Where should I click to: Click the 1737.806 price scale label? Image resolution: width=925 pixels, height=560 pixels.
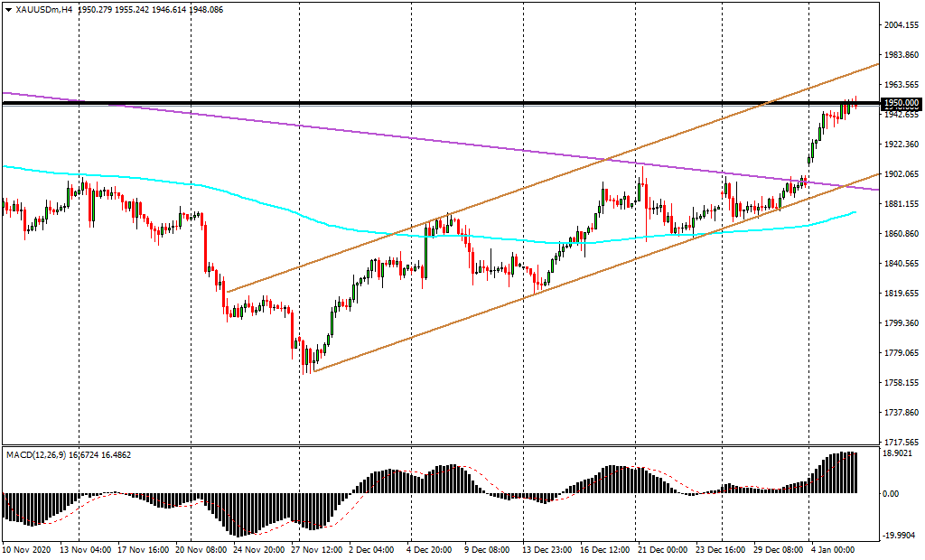[x=901, y=412]
